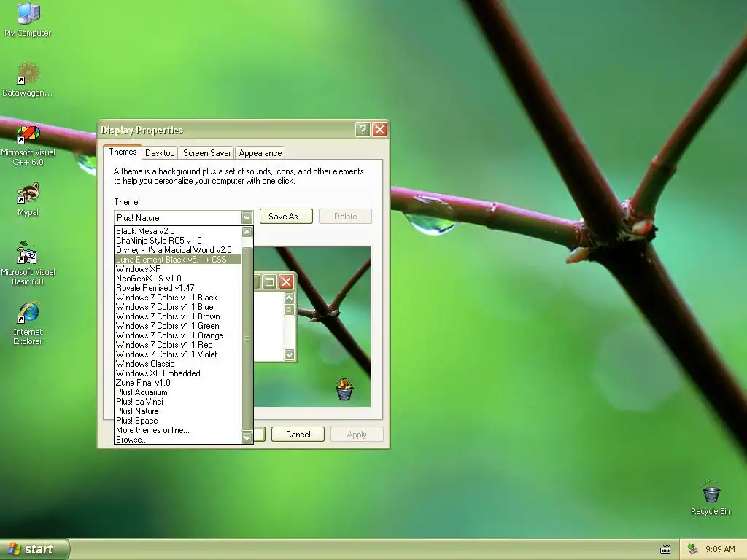
Task: Pick Disney - It's a Magical World v2.0
Action: tap(178, 250)
